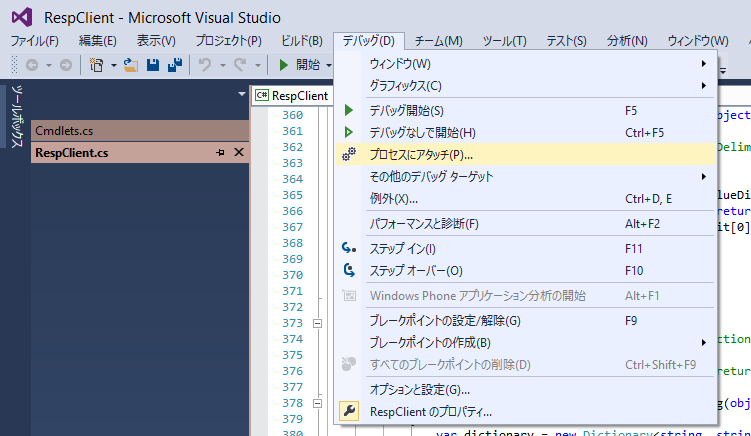Expand ウィンドウ(W) submenu in Debug menu
Image resolution: width=751 pixels, height=436 pixels.
pos(525,64)
